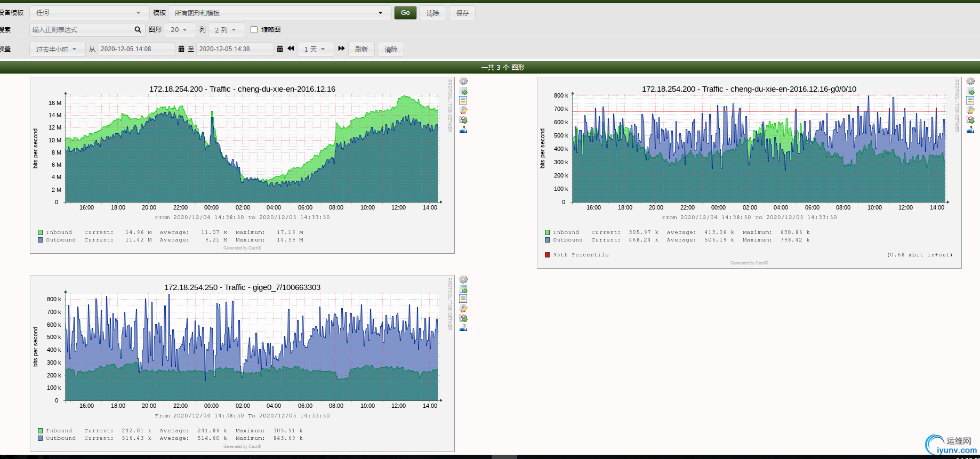
Task: Click the Inbound green swatch in cheng-du-xie-en-2016.12.16 legend
Action: pyautogui.click(x=40, y=232)
